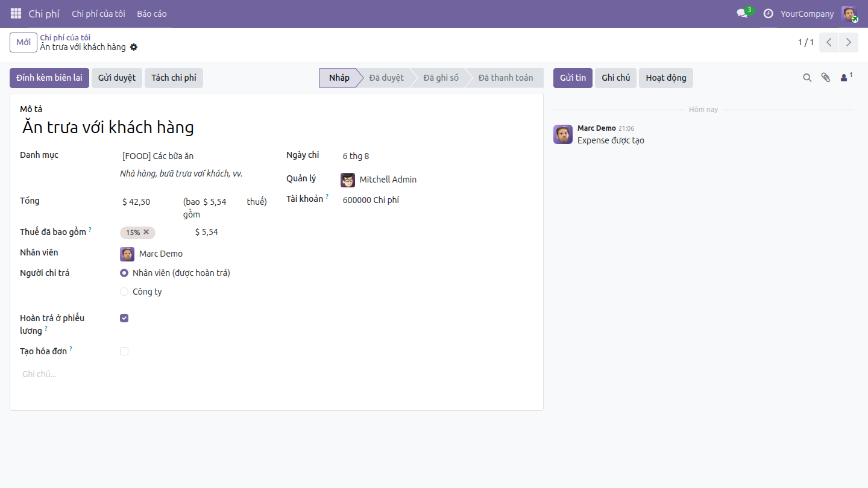Select Nhân viên (được hoàn trả) option

click(x=124, y=273)
